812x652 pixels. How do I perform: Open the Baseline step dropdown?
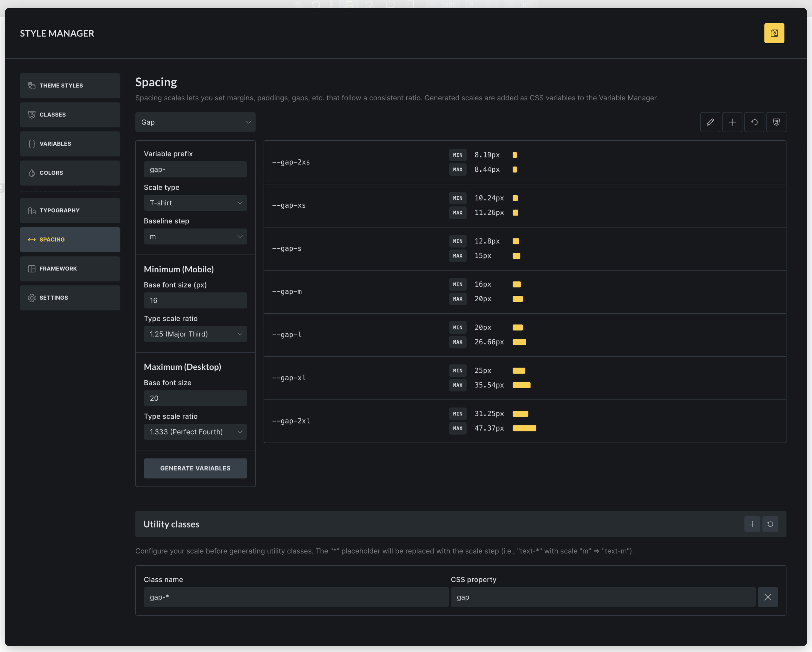point(195,237)
